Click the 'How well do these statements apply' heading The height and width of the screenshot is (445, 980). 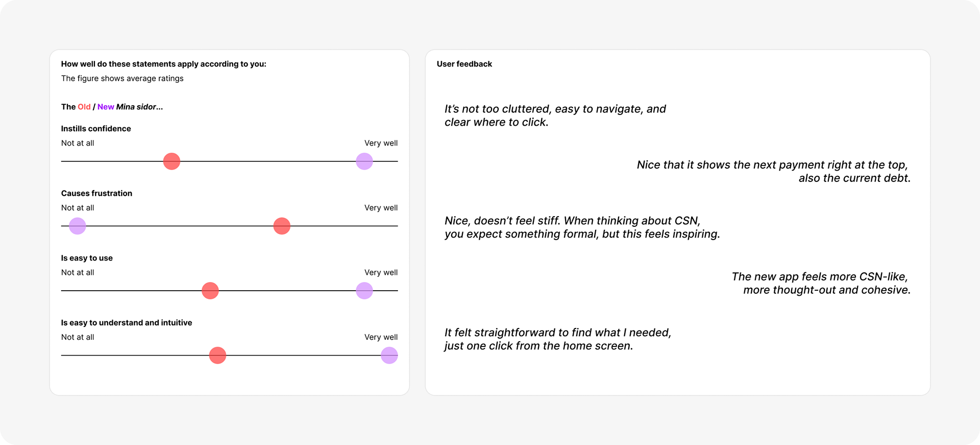[x=164, y=64]
